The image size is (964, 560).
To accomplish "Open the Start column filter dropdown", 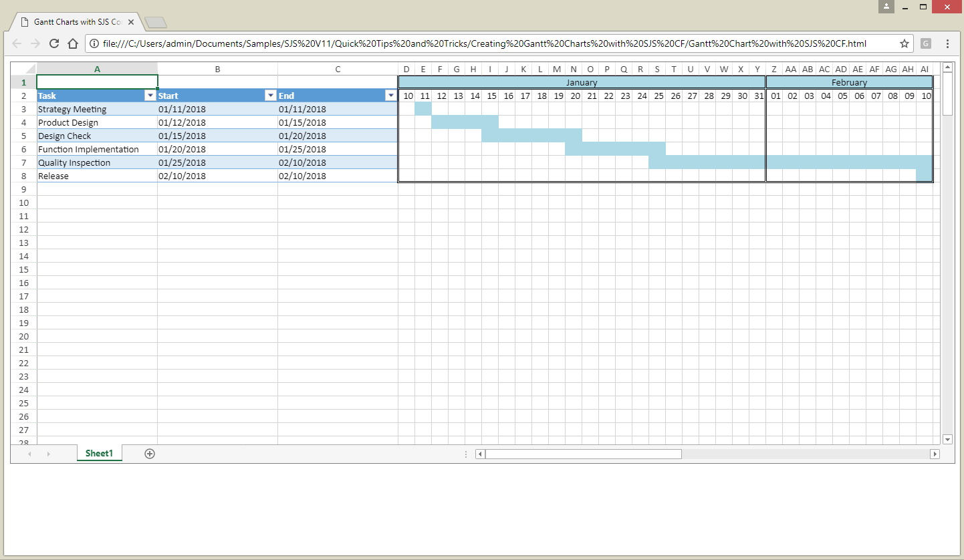I will pyautogui.click(x=270, y=95).
